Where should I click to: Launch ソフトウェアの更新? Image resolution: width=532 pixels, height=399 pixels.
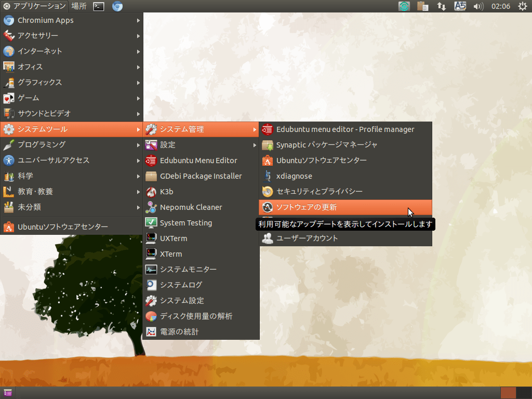[345, 207]
